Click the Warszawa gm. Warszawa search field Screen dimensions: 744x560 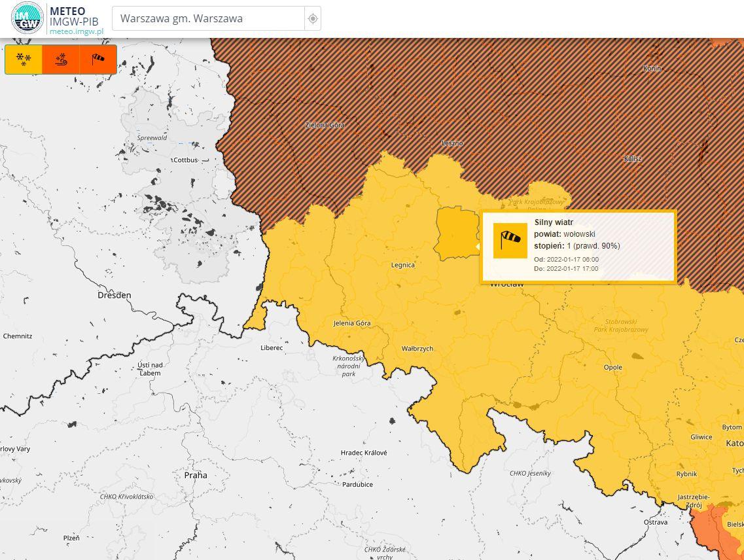(208, 18)
